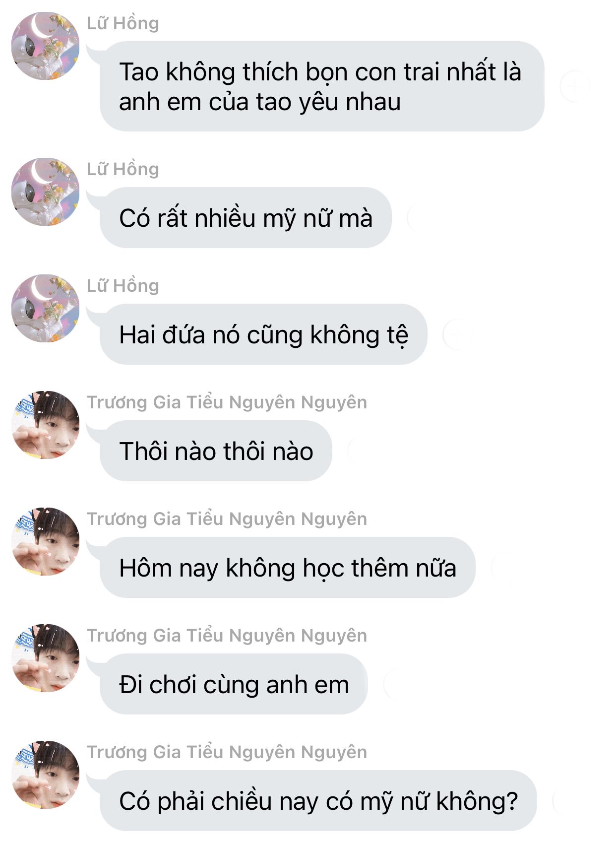Open the avatar next to 'Có phải chiều nay' message
This screenshot has width=616, height=844.
tap(45, 775)
